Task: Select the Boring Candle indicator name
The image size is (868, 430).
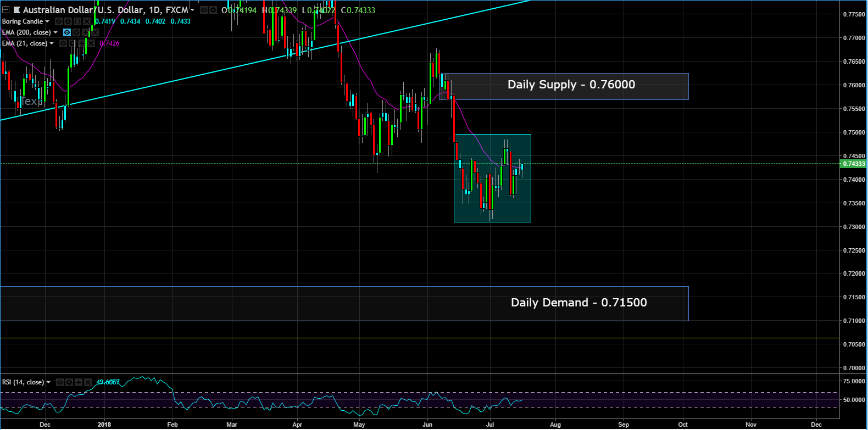Action: coord(23,21)
